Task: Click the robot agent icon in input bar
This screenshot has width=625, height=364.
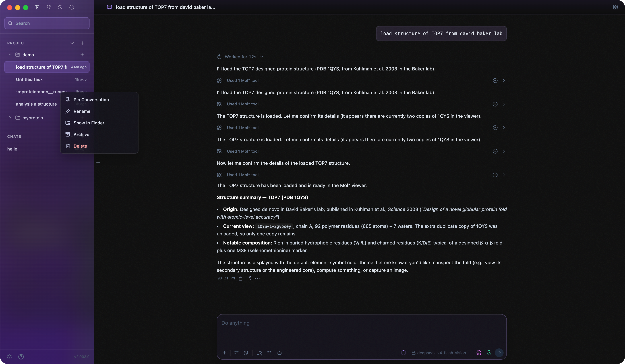Action: coord(279,353)
